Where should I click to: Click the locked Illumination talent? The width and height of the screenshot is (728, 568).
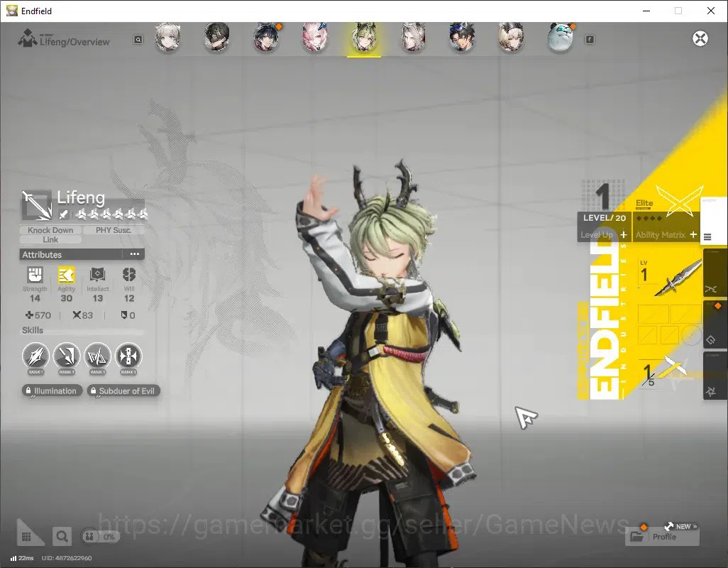click(x=52, y=390)
